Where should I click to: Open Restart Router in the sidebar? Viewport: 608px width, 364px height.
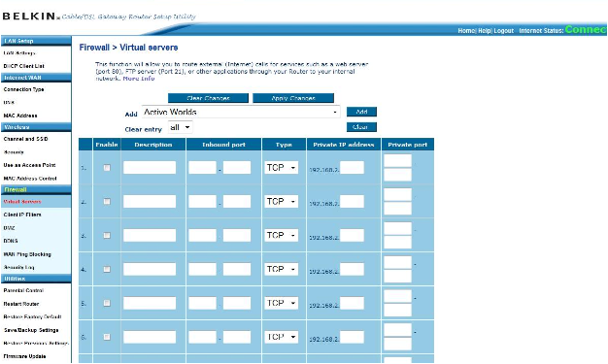click(x=21, y=304)
